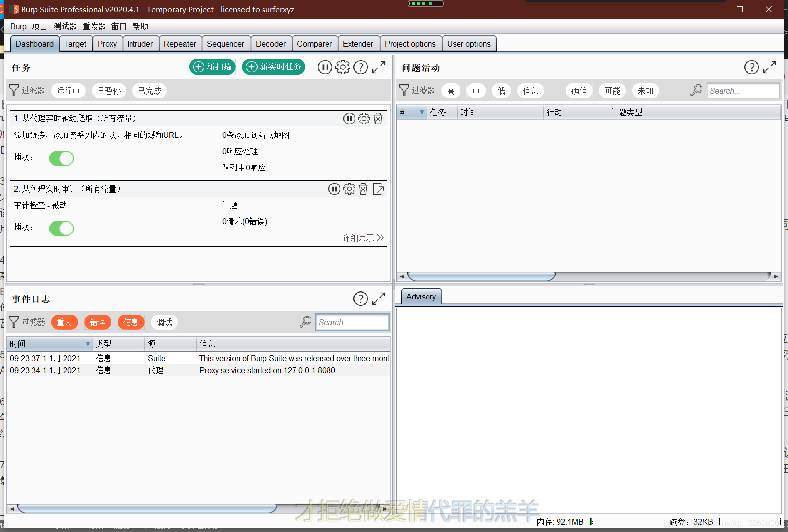This screenshot has width=788, height=532.
Task: Pause task 1 从代理实时被动爬取
Action: click(x=349, y=118)
